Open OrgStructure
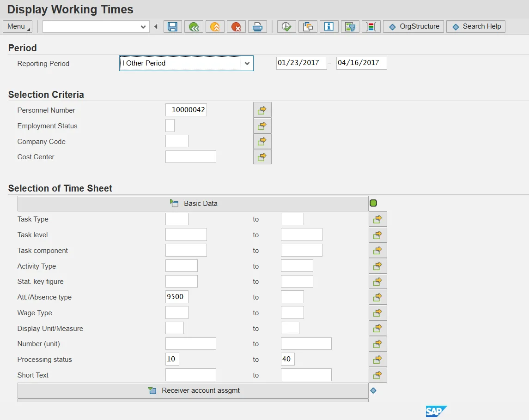529x420 pixels. pyautogui.click(x=414, y=27)
